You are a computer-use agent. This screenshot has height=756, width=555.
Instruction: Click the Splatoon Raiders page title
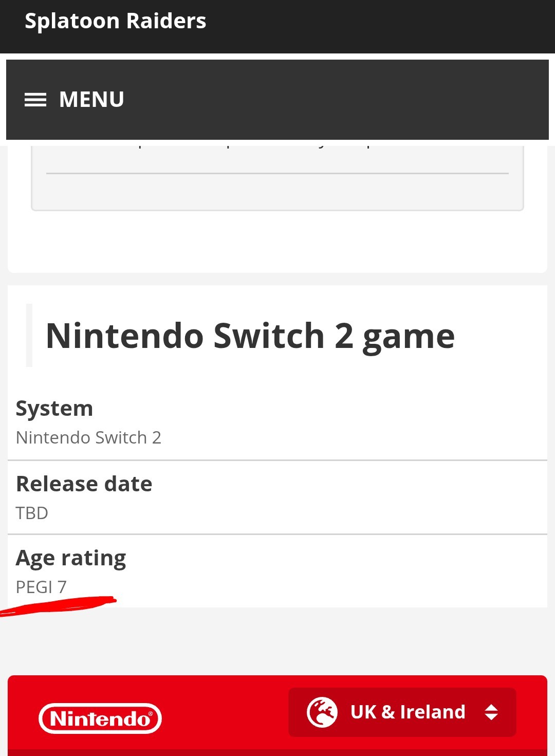click(x=116, y=22)
